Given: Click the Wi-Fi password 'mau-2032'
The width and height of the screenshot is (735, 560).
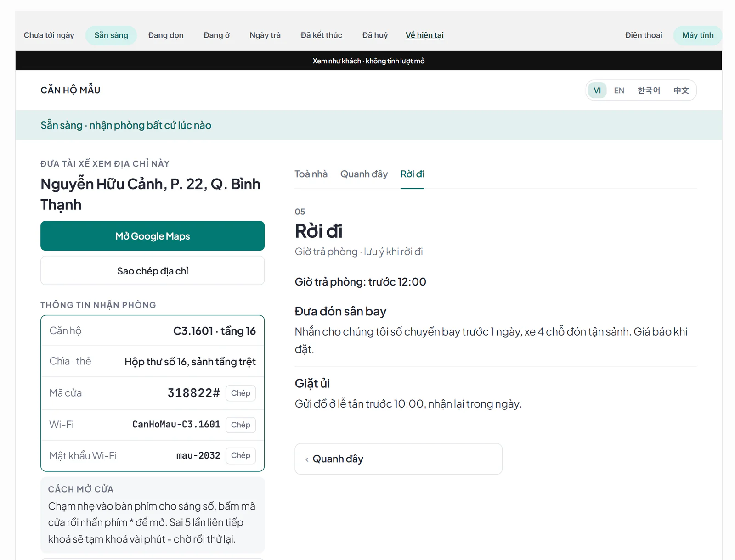Looking at the screenshot, I should pyautogui.click(x=198, y=455).
